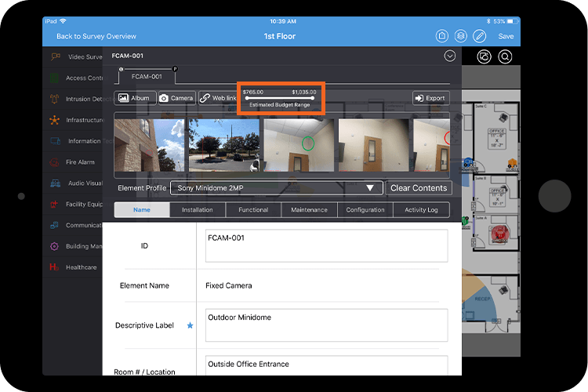The width and height of the screenshot is (588, 392).
Task: Select Fire Alarm category icon
Action: tap(54, 162)
